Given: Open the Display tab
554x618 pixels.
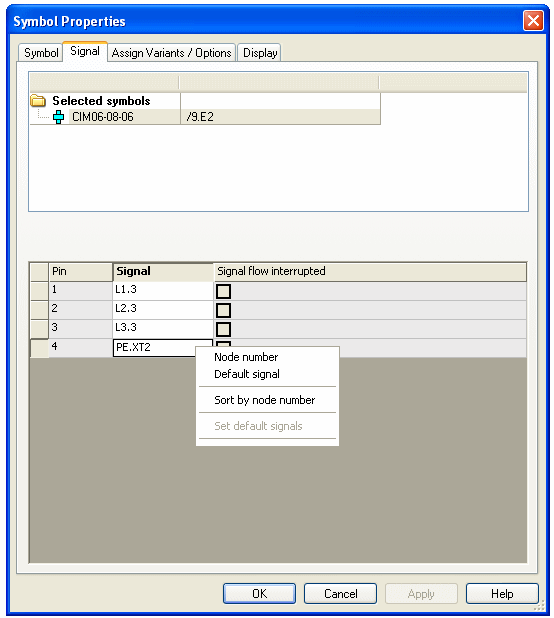Looking at the screenshot, I should [x=260, y=52].
